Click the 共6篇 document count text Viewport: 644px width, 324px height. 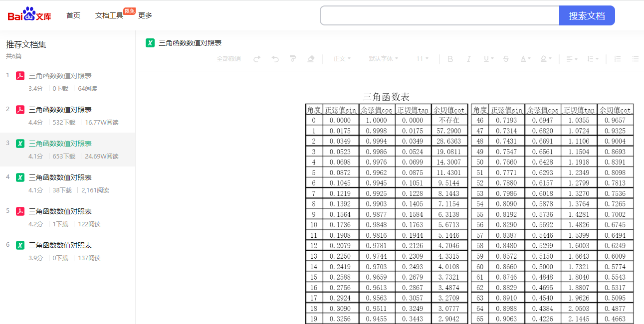coord(13,56)
